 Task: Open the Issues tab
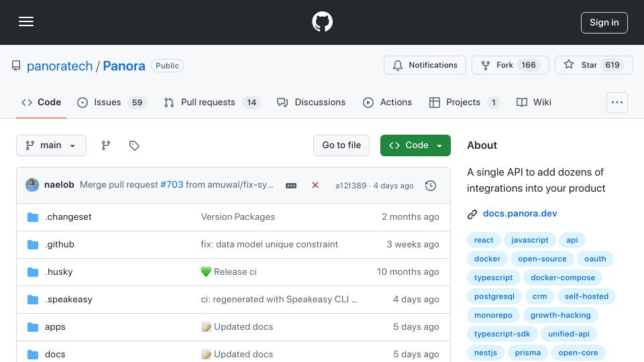coord(112,102)
